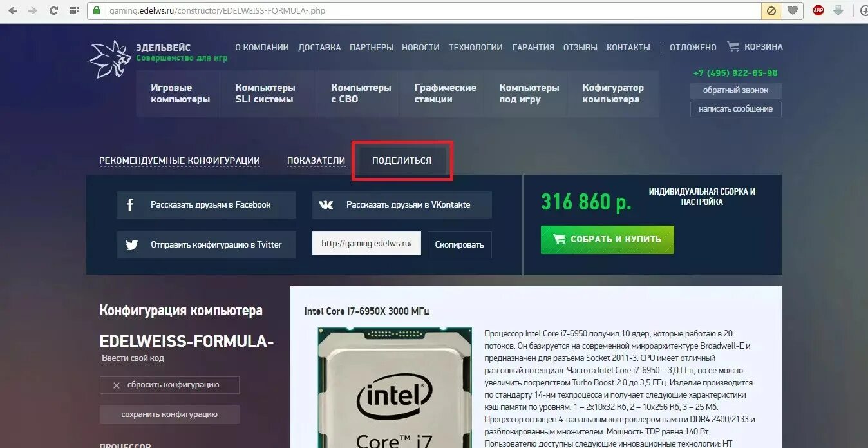The width and height of the screenshot is (868, 448).
Task: Open the ГАРАНТИЯ menu item
Action: pyautogui.click(x=533, y=47)
